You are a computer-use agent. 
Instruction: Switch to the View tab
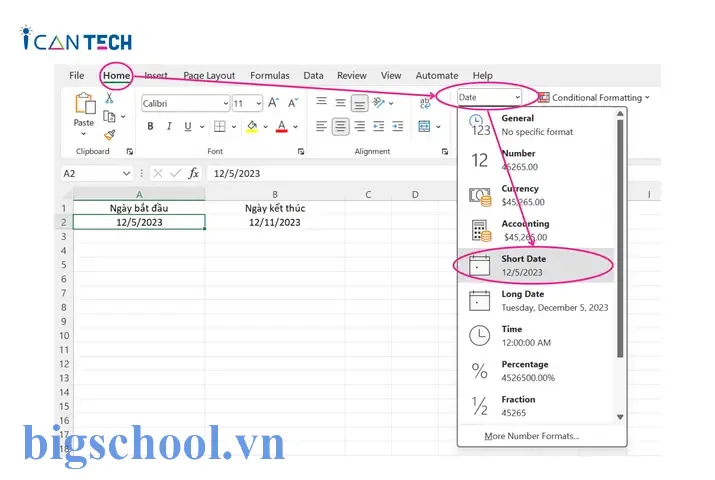[x=391, y=75]
